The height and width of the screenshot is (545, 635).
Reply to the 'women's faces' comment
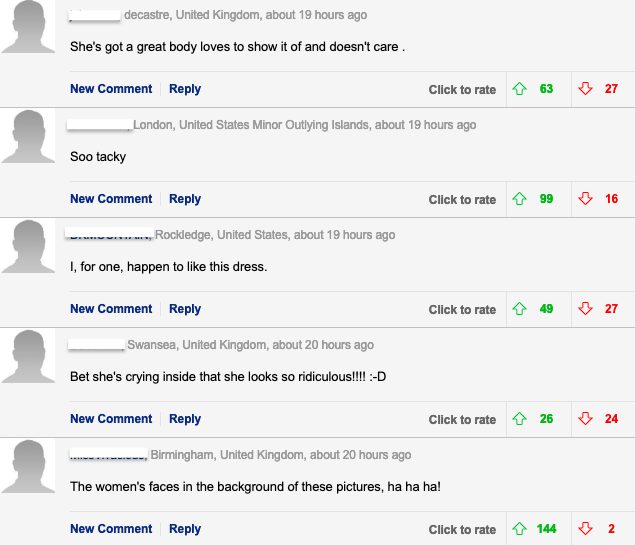coord(185,529)
